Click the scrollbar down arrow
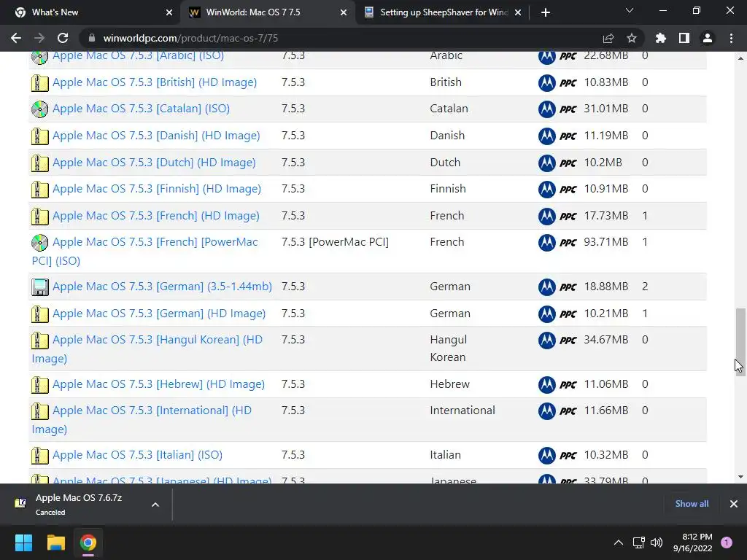The width and height of the screenshot is (747, 560). (x=740, y=477)
